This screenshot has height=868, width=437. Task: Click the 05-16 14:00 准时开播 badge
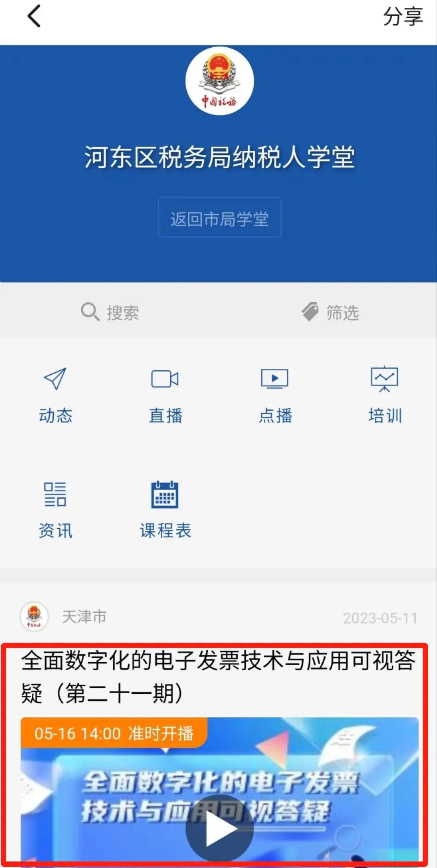(114, 734)
